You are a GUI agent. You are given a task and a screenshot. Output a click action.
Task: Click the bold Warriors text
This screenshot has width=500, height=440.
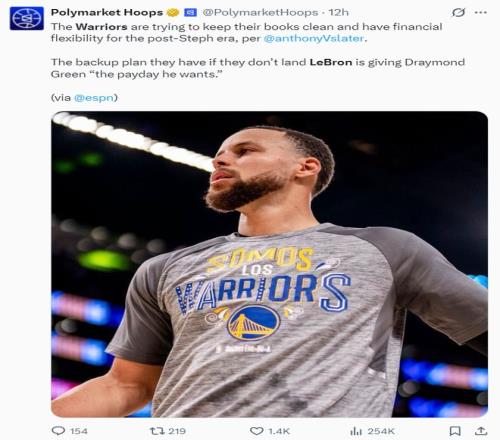pyautogui.click(x=101, y=27)
